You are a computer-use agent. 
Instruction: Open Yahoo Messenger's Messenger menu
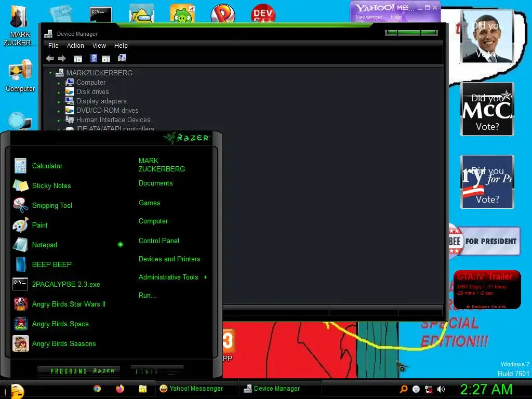tap(369, 17)
